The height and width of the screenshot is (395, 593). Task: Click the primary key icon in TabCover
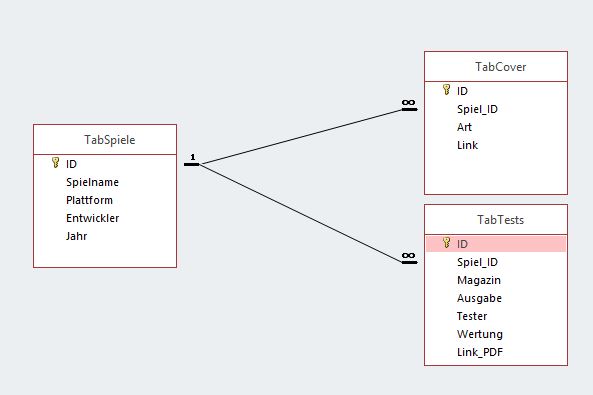click(447, 90)
